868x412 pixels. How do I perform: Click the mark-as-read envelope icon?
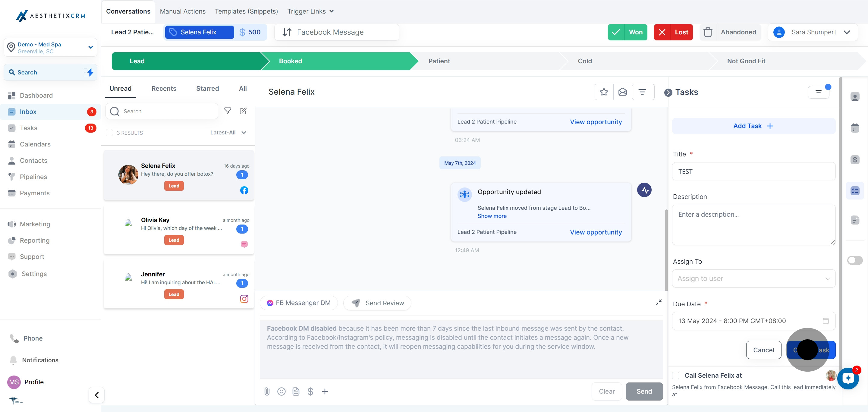coord(622,92)
